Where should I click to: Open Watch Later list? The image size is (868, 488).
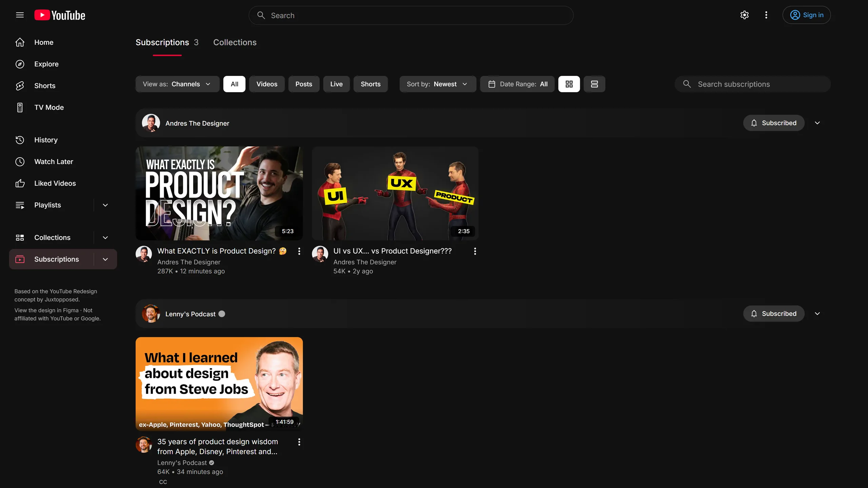tap(63, 162)
